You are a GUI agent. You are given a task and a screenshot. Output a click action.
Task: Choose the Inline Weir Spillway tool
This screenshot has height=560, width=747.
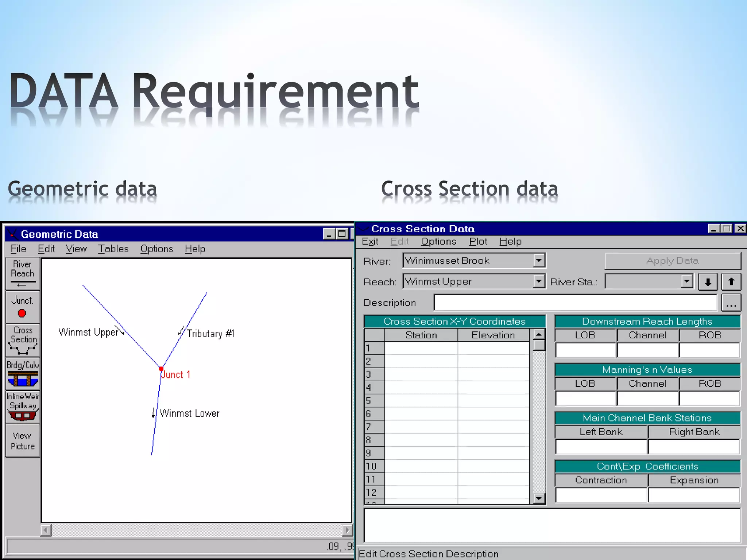coord(23,407)
